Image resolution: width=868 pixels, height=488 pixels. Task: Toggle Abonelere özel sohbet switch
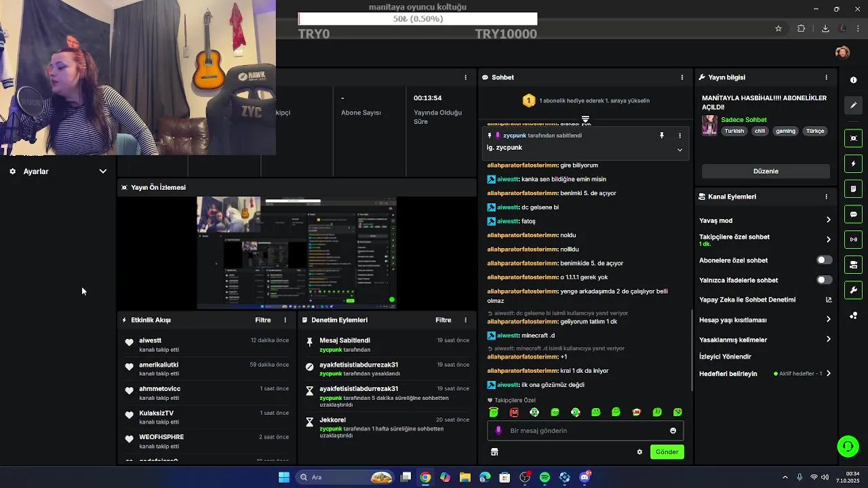click(824, 260)
